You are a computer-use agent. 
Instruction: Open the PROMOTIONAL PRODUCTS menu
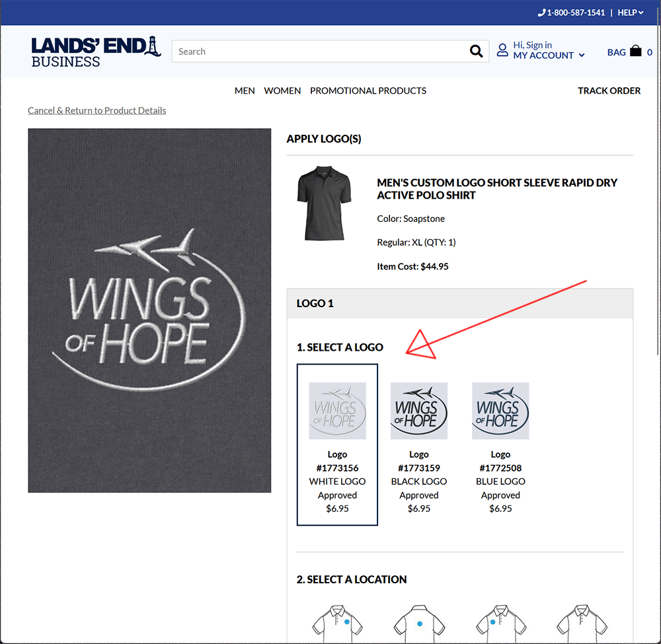tap(368, 90)
